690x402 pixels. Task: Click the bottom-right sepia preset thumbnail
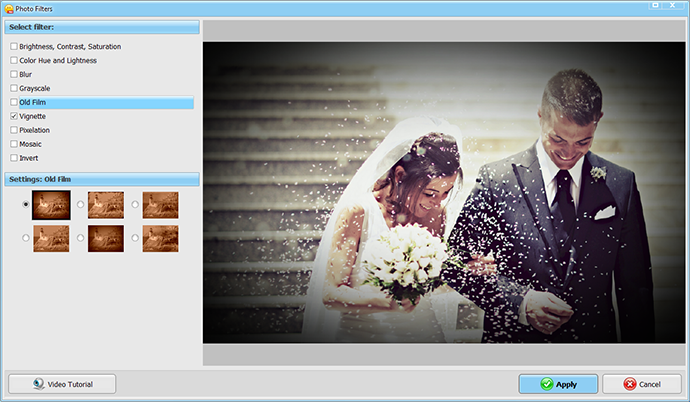[x=161, y=238]
